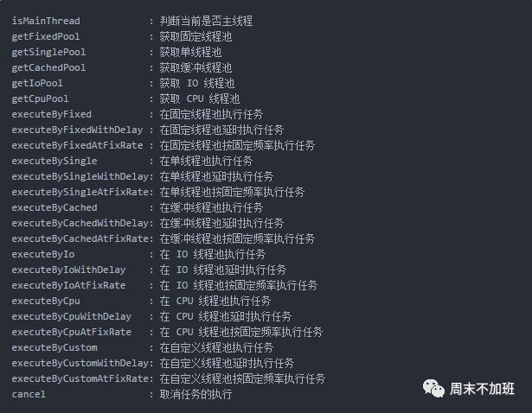Select the getIoPool entry
The image size is (532, 413).
37,83
